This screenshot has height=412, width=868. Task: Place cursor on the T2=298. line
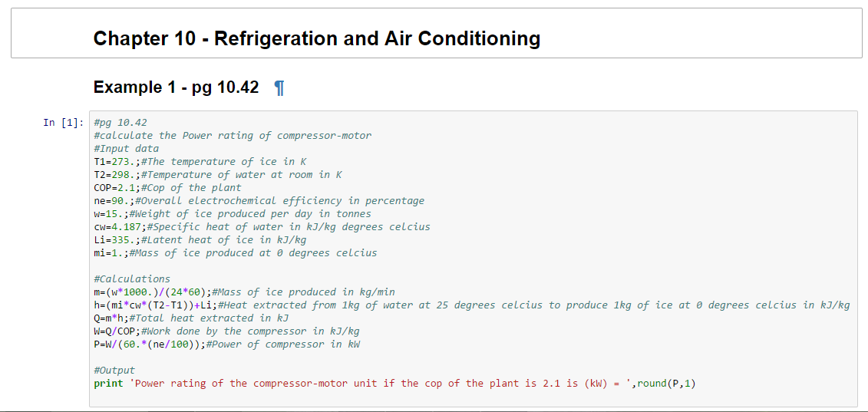click(217, 175)
